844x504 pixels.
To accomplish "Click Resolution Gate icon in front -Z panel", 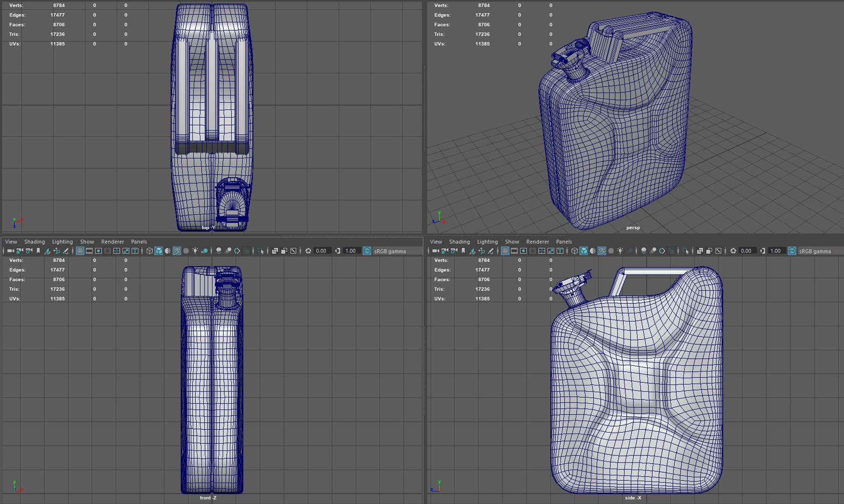I will 99,251.
